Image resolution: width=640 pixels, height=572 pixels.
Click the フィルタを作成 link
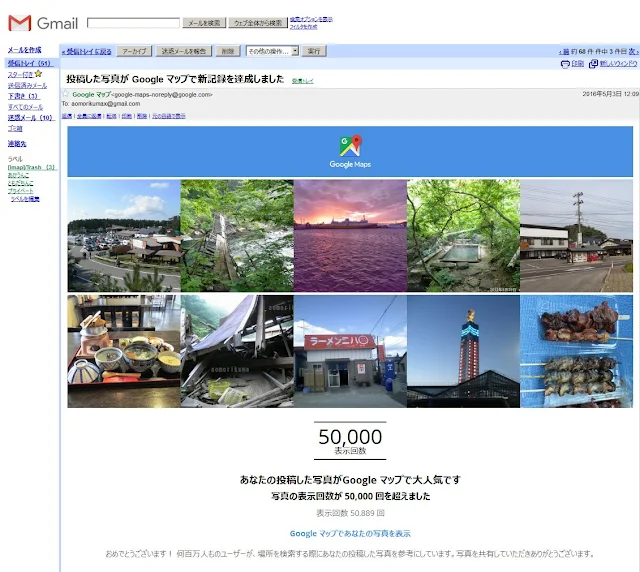pos(303,27)
